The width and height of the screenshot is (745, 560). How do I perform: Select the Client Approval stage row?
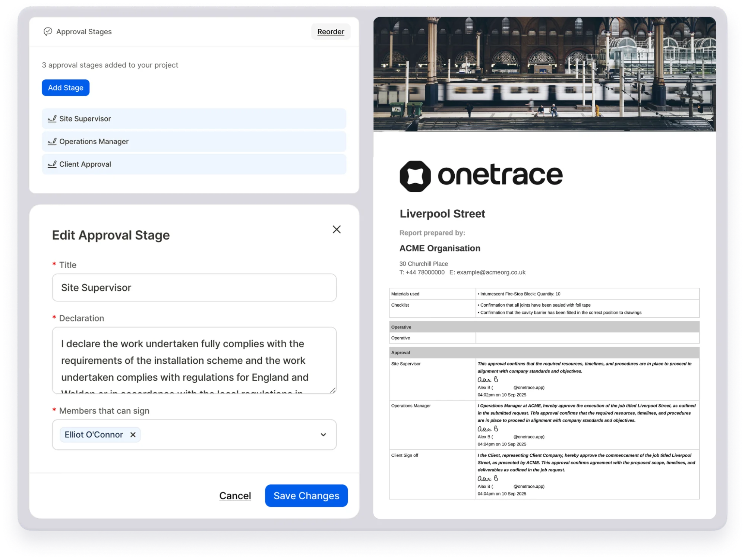tap(194, 164)
